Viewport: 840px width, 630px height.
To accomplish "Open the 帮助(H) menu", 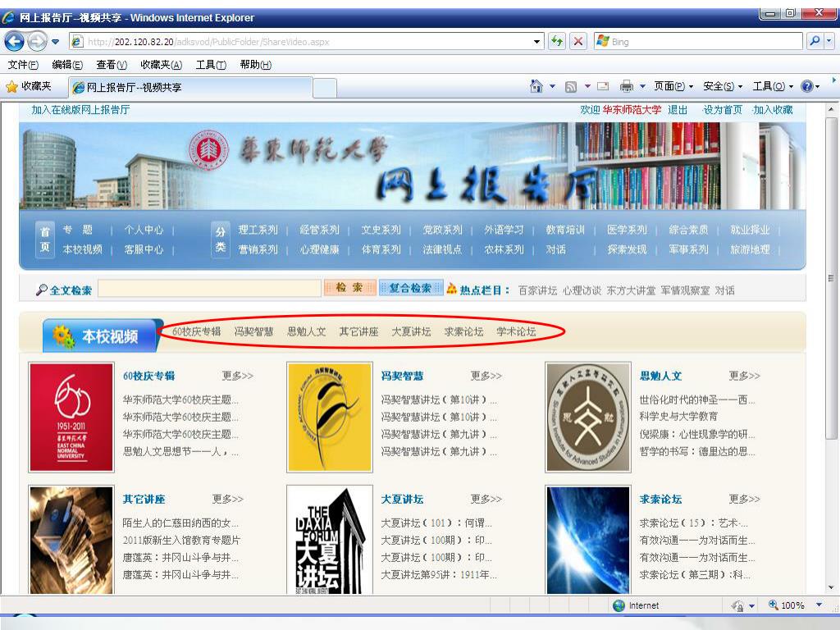I will [x=256, y=65].
